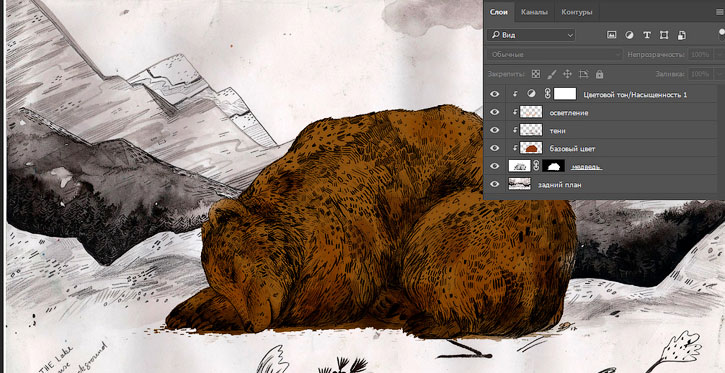The height and width of the screenshot is (373, 725).
Task: Filter layers by type (T) icon
Action: pos(647,35)
